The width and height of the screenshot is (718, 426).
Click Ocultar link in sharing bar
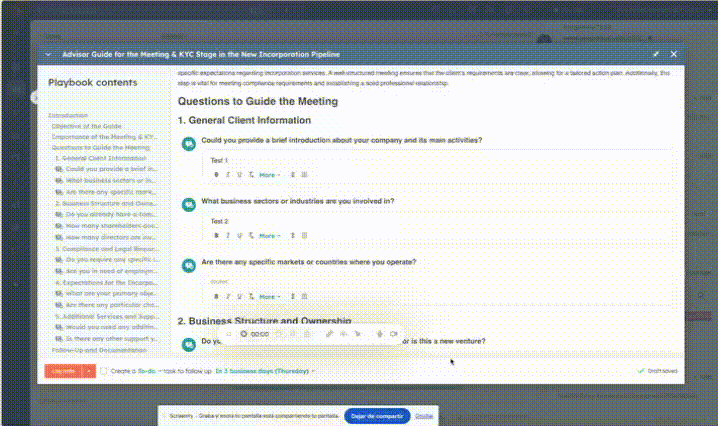coord(424,416)
